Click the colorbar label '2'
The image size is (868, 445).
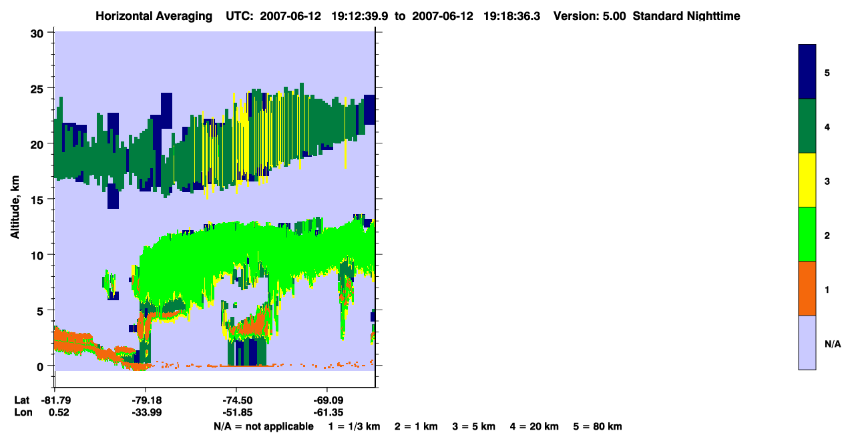pos(828,235)
